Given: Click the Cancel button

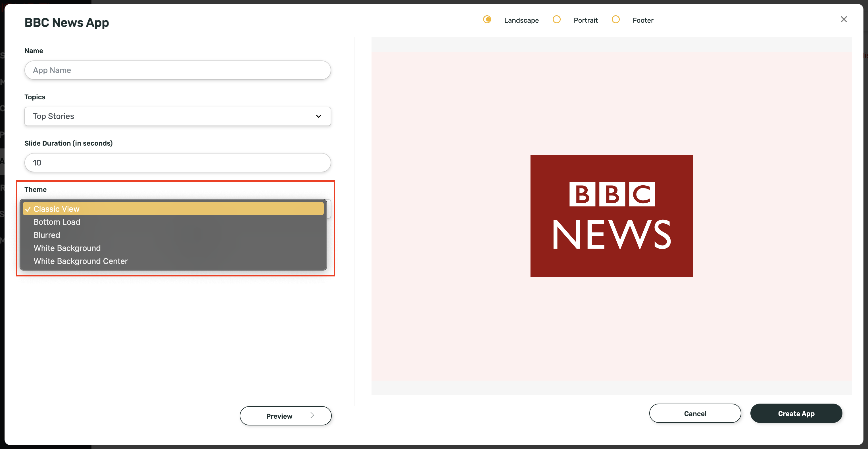Looking at the screenshot, I should (x=695, y=413).
